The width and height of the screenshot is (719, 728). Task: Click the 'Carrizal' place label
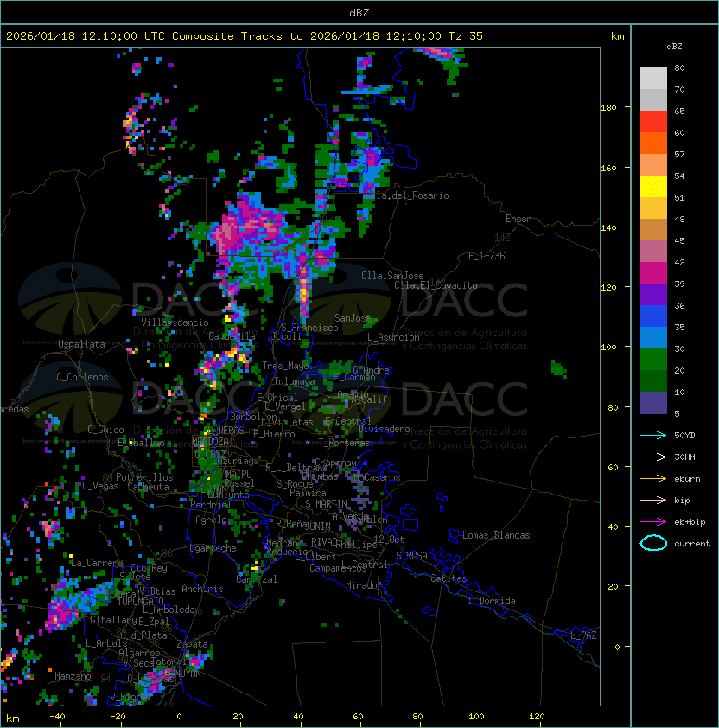[x=257, y=579]
